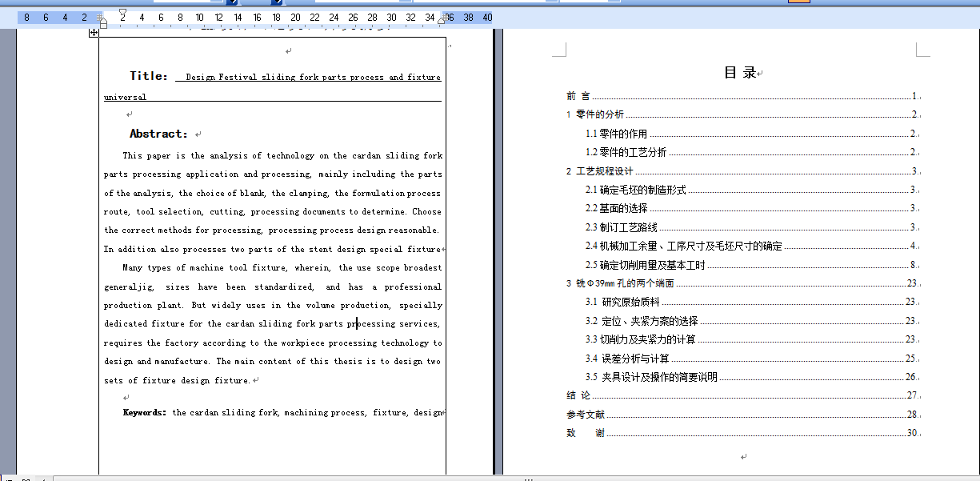This screenshot has height=481, width=980.
Task: Click page number 4 beside entry 2.4
Action: pyautogui.click(x=913, y=246)
